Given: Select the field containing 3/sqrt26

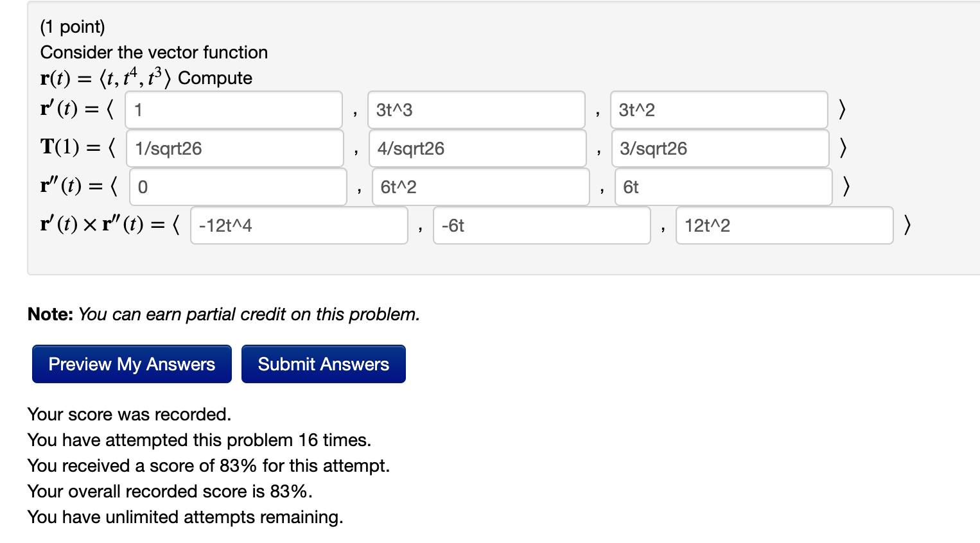Looking at the screenshot, I should [720, 148].
